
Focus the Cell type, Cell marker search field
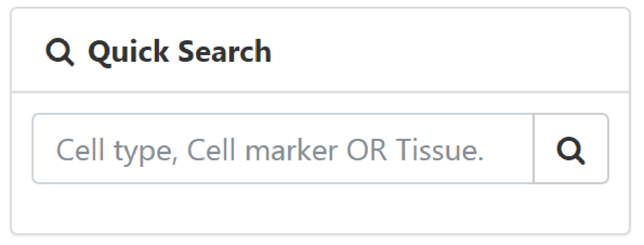[283, 149]
